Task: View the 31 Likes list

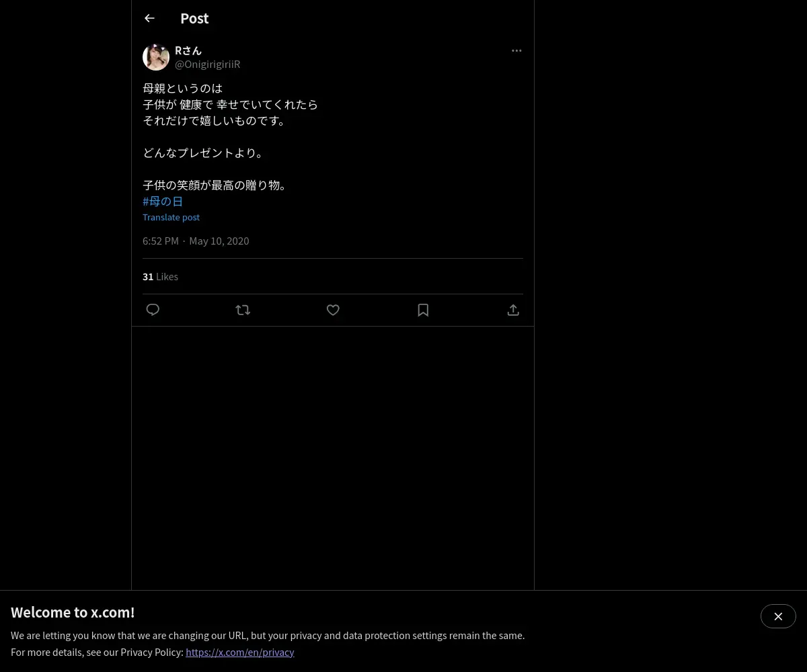Action: click(160, 276)
